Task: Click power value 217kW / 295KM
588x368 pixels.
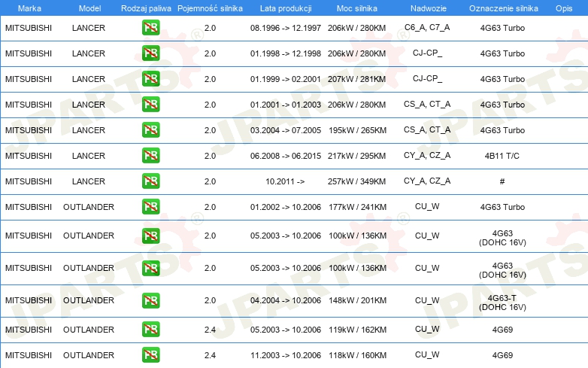Action: [356, 156]
